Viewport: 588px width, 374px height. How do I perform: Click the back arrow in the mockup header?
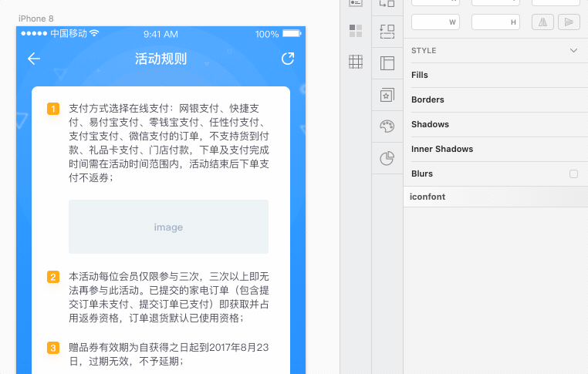click(34, 59)
